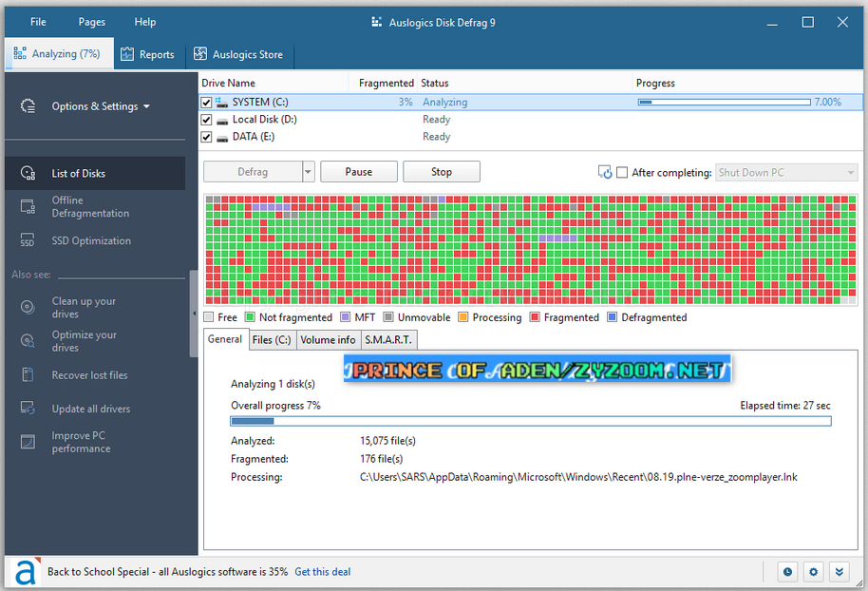Click the Processing orange legend swatch

tap(463, 317)
